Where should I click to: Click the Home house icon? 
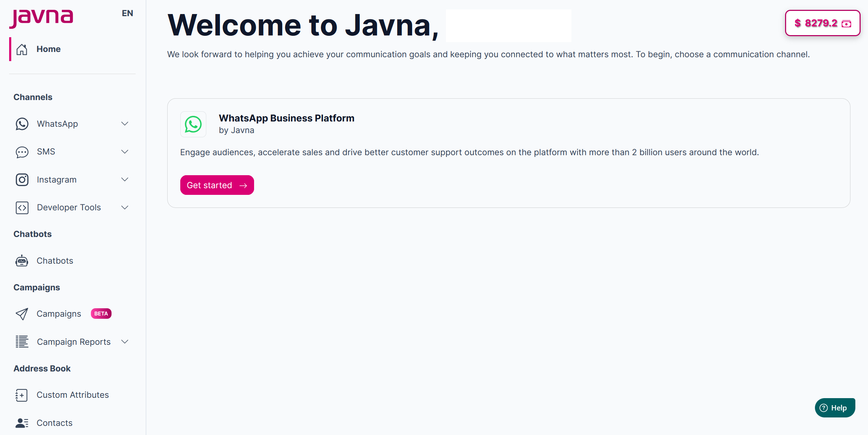(x=22, y=49)
